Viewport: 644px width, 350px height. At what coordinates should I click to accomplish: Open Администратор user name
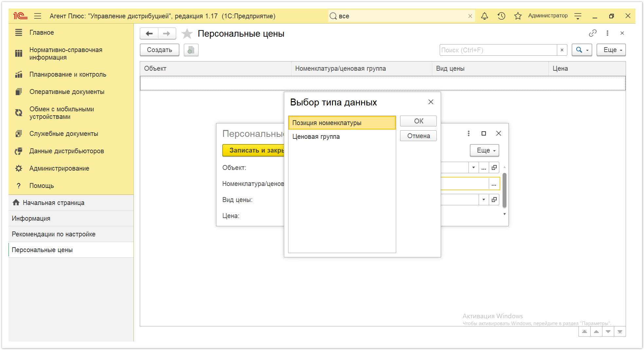click(x=548, y=16)
